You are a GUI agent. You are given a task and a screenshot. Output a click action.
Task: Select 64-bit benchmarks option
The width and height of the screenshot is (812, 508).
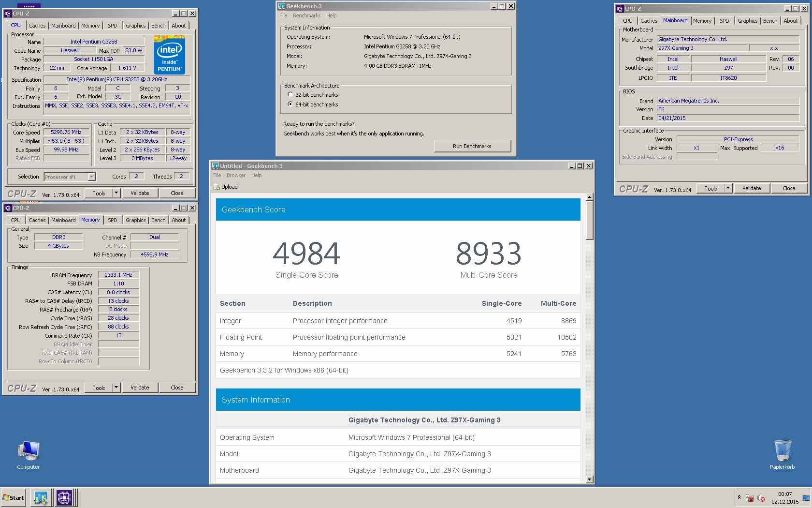pos(290,105)
